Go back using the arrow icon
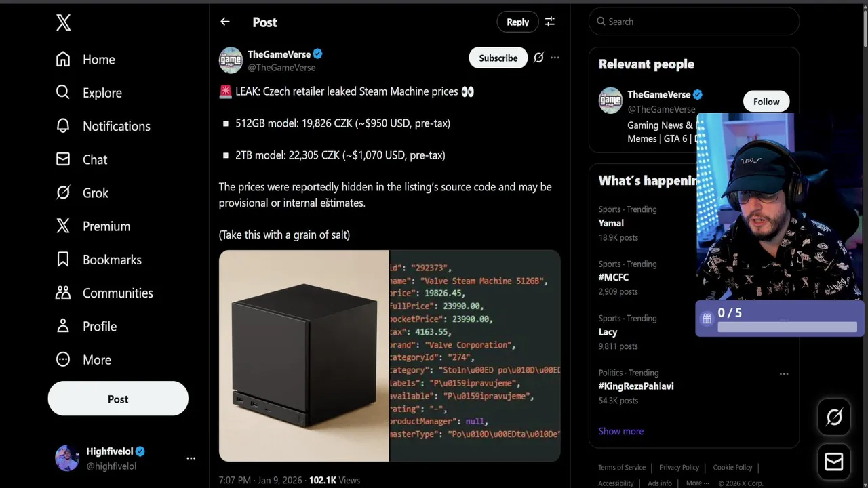This screenshot has width=868, height=488. tap(225, 22)
